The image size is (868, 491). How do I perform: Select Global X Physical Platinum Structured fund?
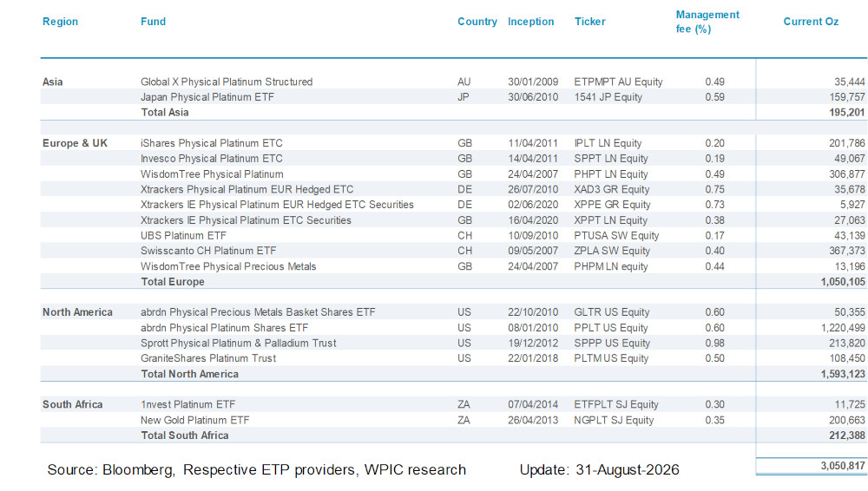(x=227, y=82)
